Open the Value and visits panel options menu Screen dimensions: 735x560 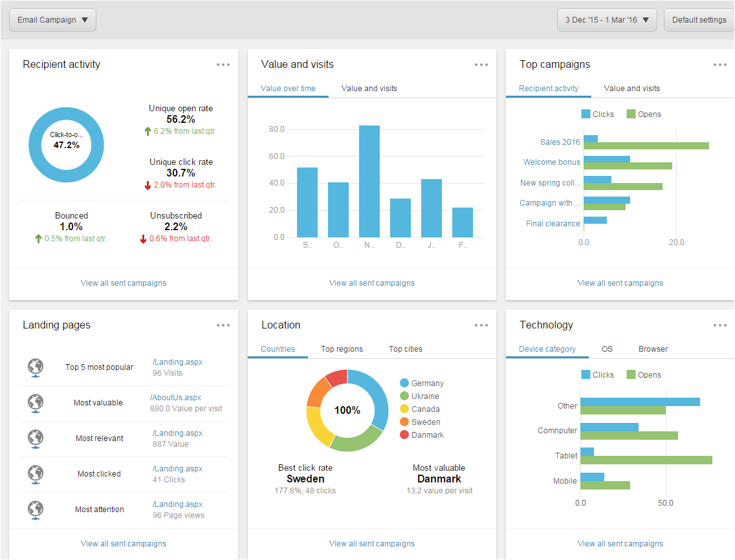pos(481,65)
